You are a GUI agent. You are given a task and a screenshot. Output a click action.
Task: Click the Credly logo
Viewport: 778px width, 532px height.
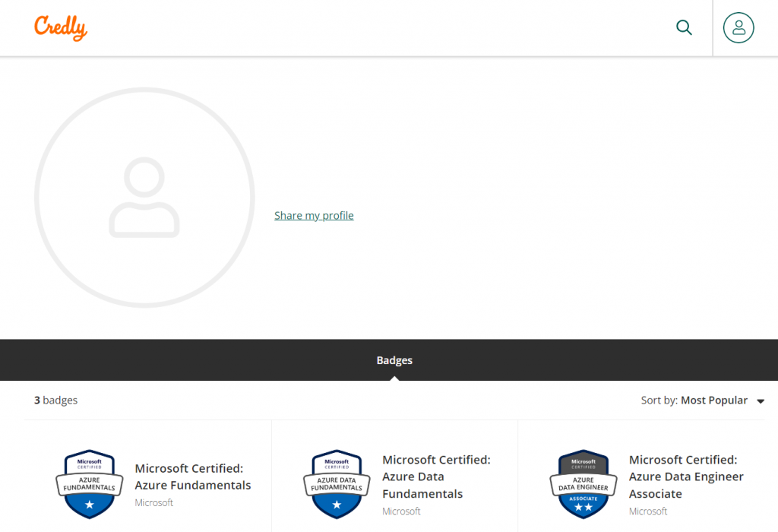coord(61,28)
